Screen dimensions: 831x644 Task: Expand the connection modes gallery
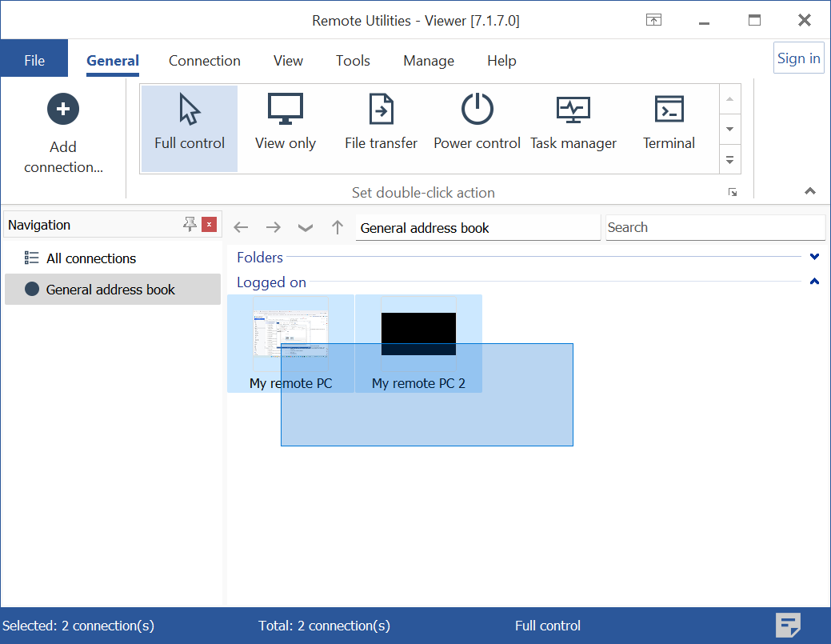pos(729,160)
